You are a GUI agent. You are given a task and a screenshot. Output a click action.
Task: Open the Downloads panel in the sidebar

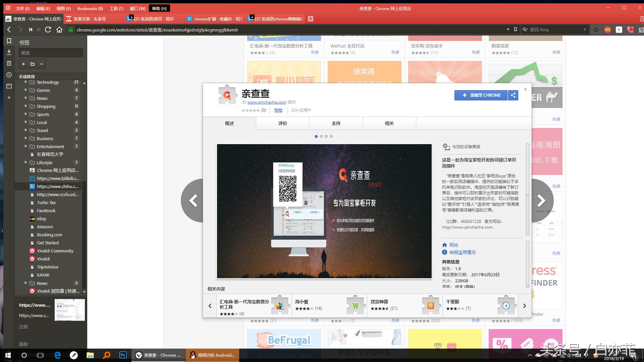tap(9, 53)
